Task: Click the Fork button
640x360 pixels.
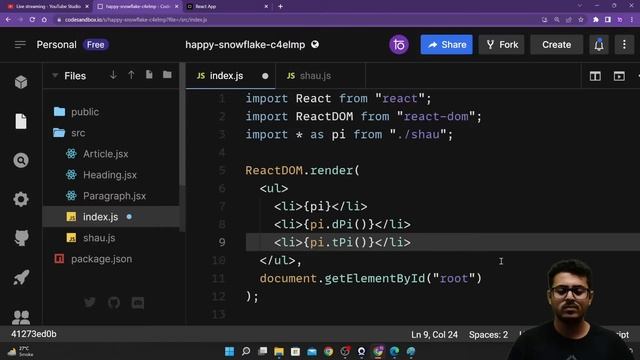Action: (x=502, y=44)
